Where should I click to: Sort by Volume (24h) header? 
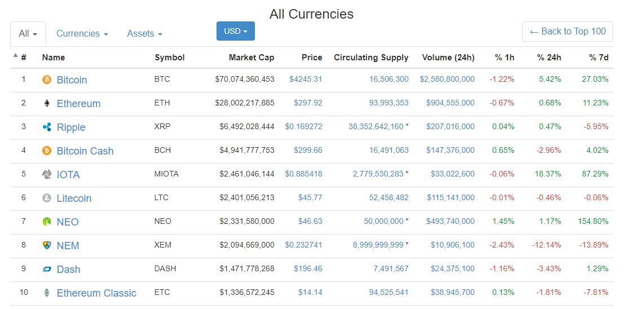tap(448, 58)
